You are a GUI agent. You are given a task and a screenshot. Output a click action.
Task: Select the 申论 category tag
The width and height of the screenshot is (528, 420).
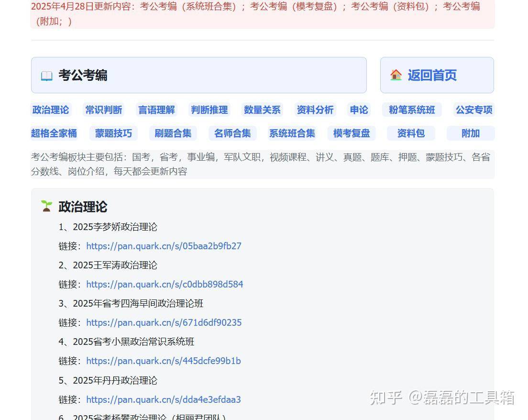359,110
